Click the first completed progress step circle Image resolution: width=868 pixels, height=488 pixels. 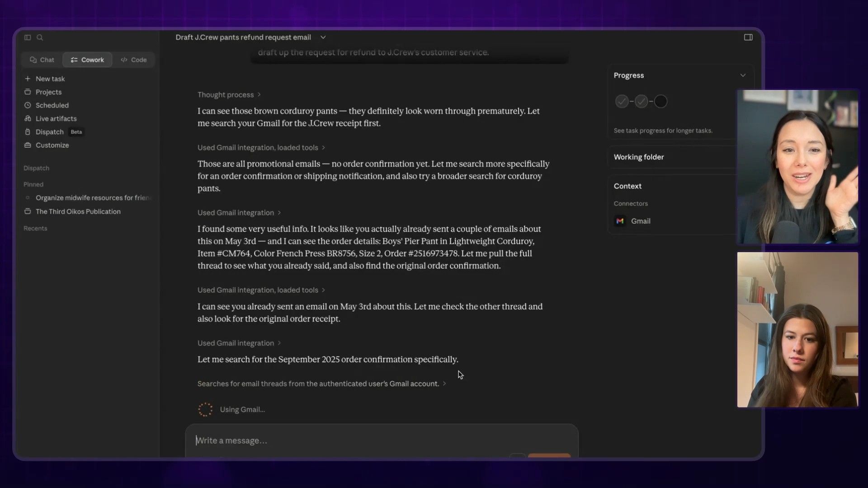[622, 101]
